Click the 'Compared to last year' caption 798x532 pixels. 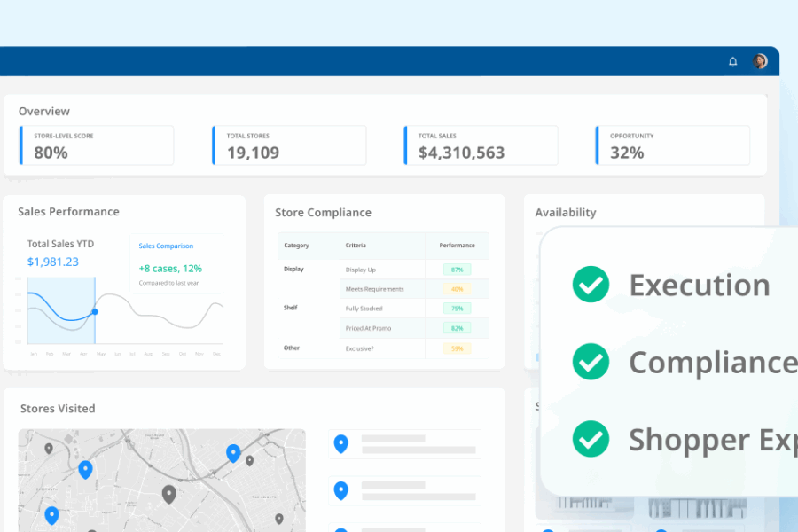point(169,283)
